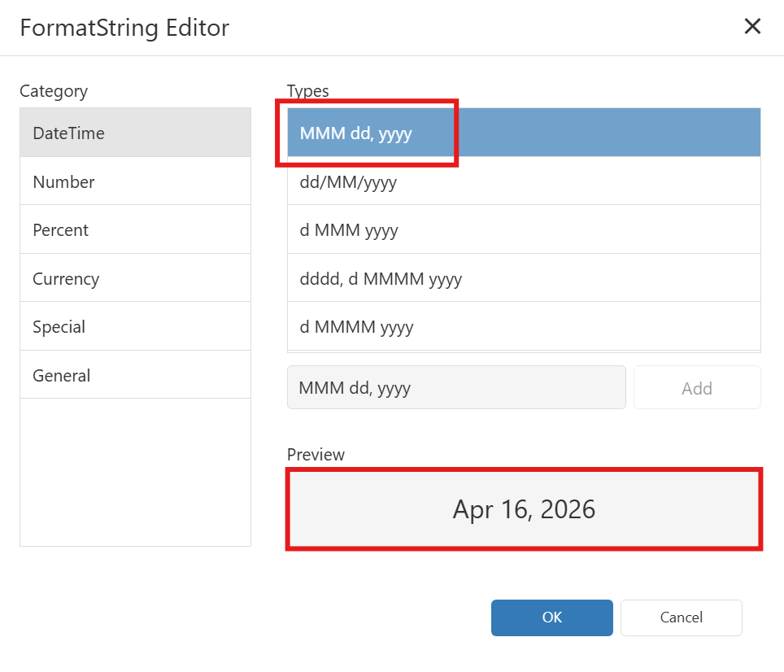
Task: Click the empty area below the General category
Action: pyautogui.click(x=135, y=472)
